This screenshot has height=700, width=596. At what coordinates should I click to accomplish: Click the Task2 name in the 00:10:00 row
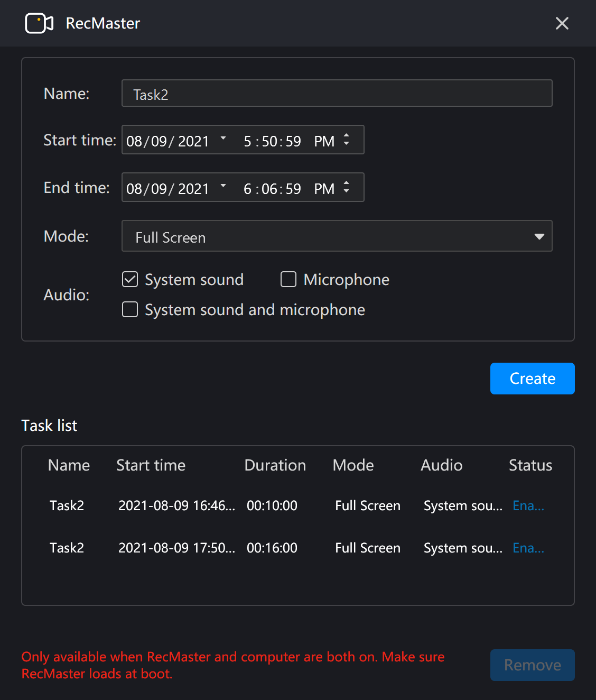[x=67, y=505]
